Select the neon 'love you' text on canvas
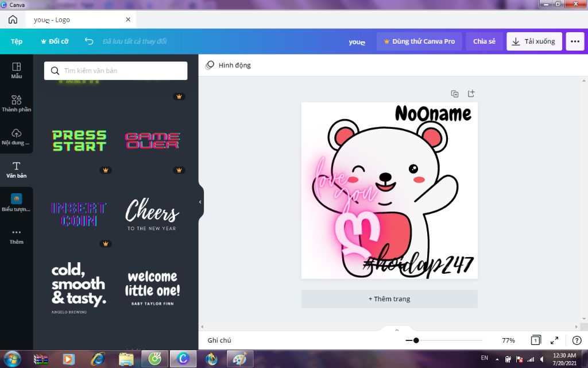Screen dimensions: 588x368 pyautogui.click(x=345, y=184)
